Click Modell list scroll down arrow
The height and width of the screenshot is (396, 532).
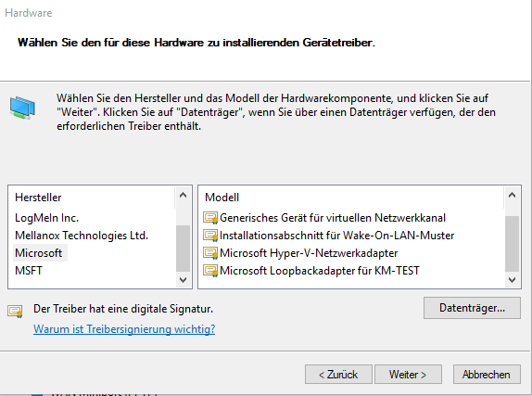point(512,280)
